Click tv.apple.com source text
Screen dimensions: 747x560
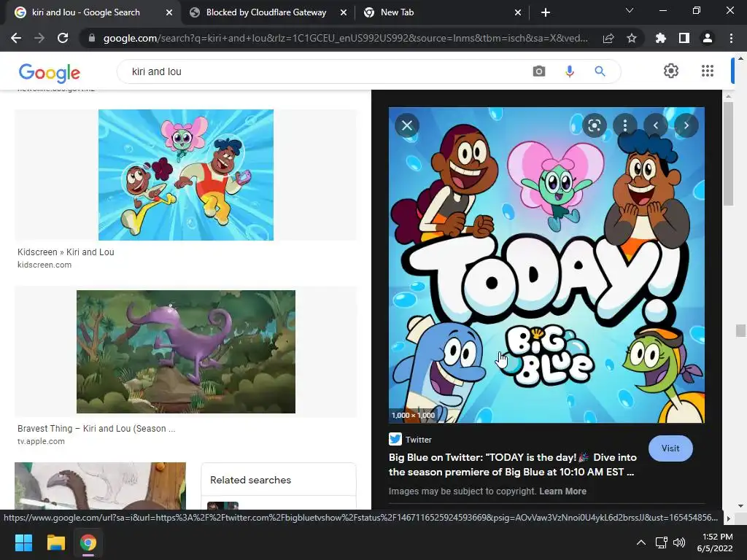click(41, 441)
